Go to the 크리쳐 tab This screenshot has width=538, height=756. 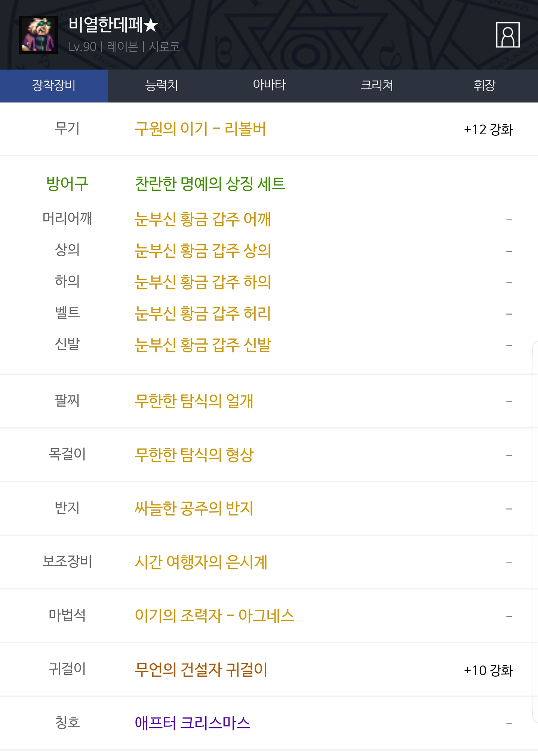pyautogui.click(x=376, y=86)
